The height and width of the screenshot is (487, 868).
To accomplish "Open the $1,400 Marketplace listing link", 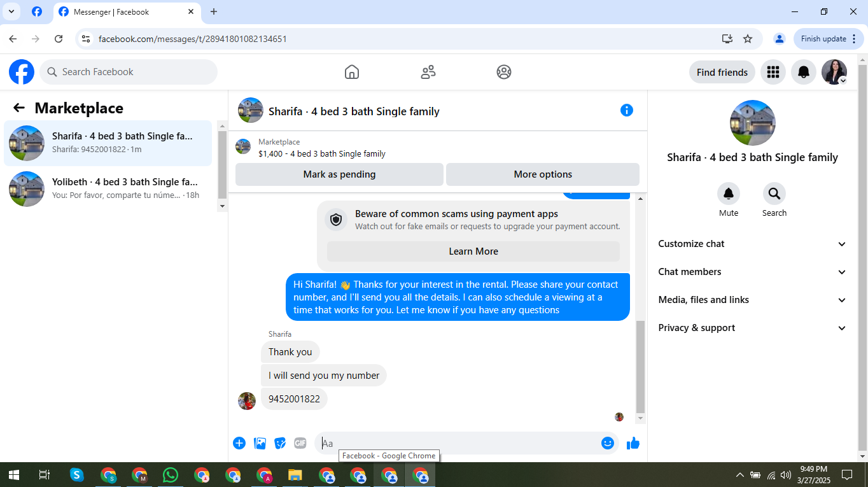I will (322, 153).
